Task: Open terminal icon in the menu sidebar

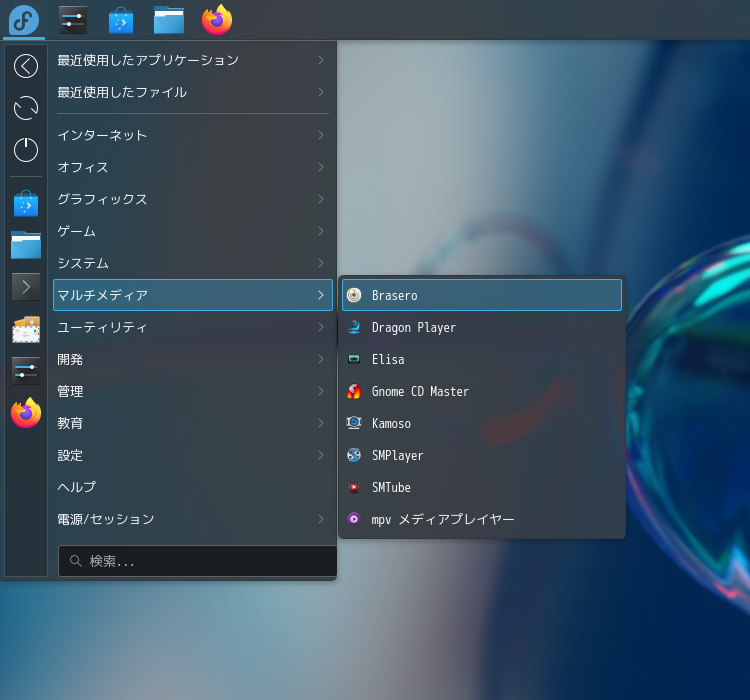Action: (26, 287)
